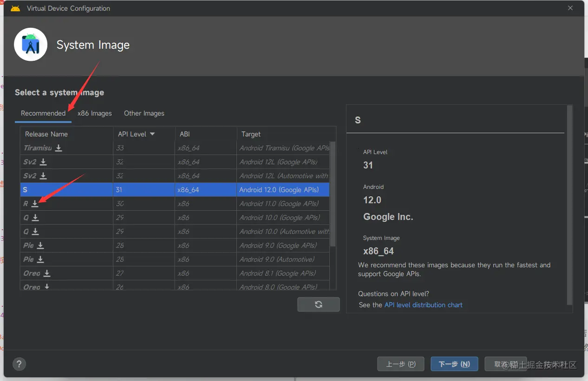The height and width of the screenshot is (381, 588).
Task: Download the Sv2 Automotive system image
Action: 43,176
